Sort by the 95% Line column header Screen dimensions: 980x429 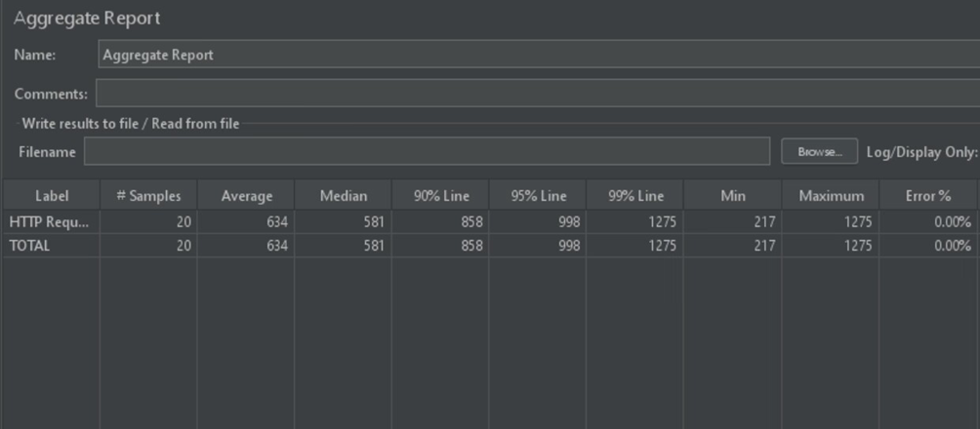pyautogui.click(x=538, y=196)
